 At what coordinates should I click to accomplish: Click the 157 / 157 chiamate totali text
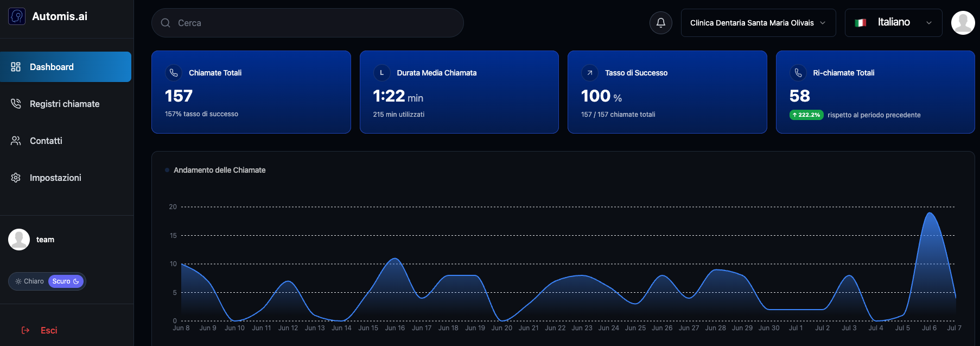[618, 115]
